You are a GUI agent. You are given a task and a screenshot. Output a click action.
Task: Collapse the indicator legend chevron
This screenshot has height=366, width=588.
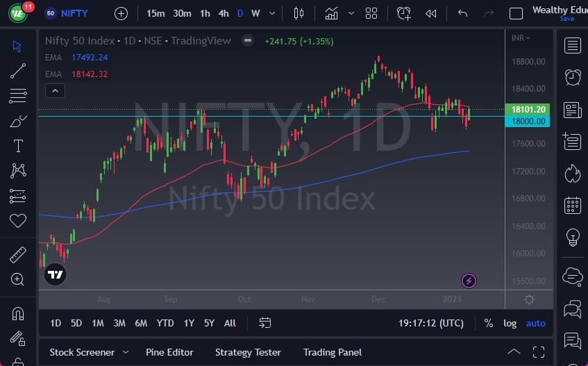(x=55, y=91)
